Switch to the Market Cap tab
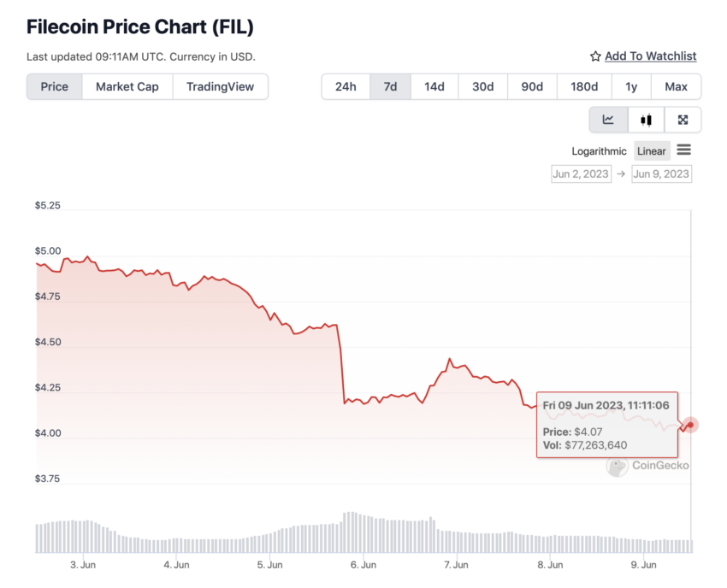Viewport: 727px width, 588px height. (x=127, y=86)
